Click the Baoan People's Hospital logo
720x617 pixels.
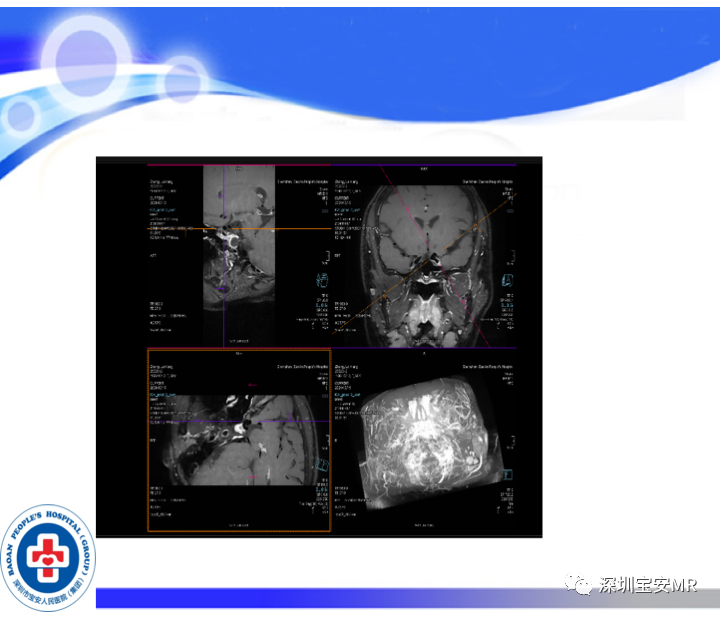48,558
